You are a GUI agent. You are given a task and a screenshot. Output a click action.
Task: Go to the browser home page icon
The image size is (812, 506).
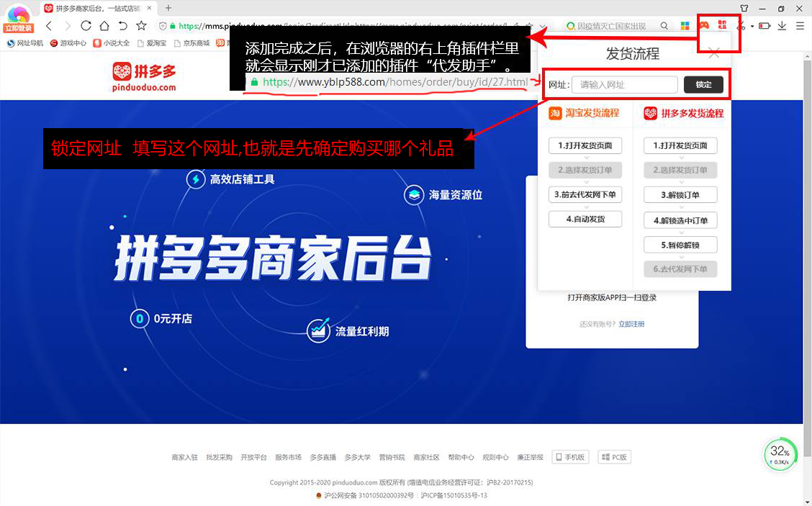click(x=104, y=25)
